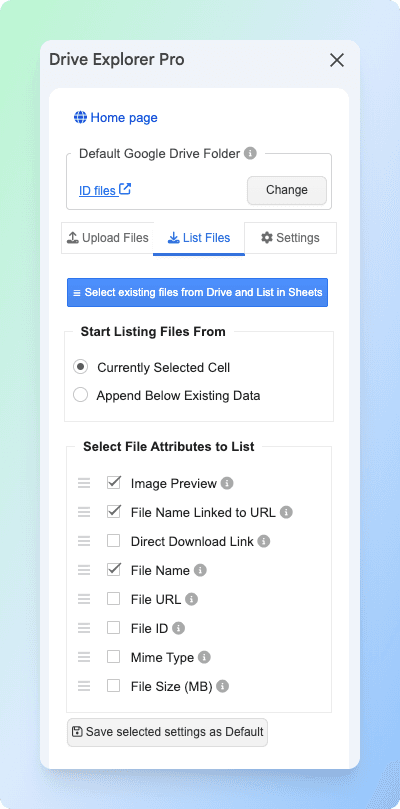Switch to the Upload Files tab
Screen dimensions: 400x809
point(107,238)
